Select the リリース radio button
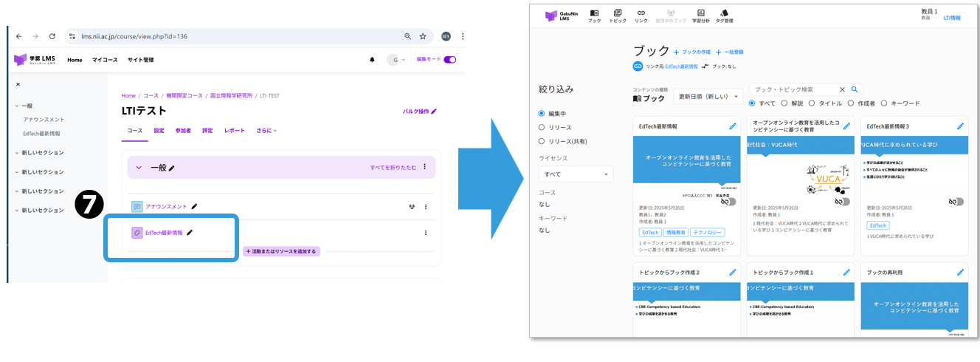 pos(542,127)
